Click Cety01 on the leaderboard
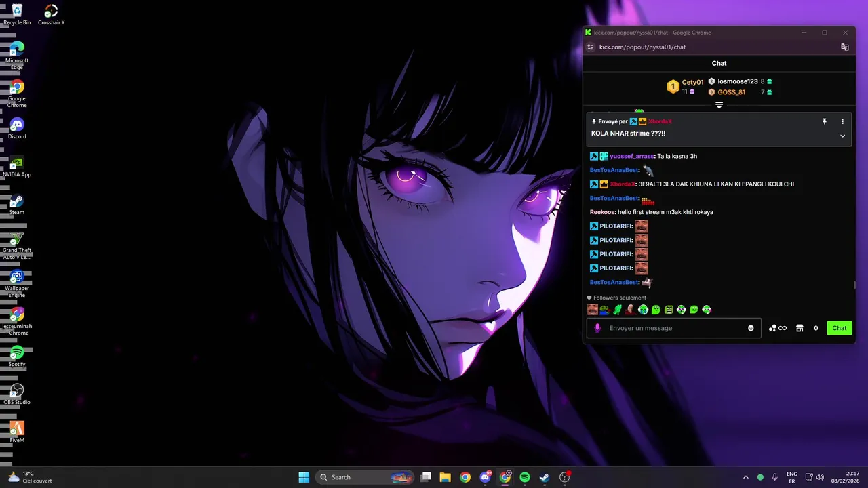 pyautogui.click(x=692, y=82)
